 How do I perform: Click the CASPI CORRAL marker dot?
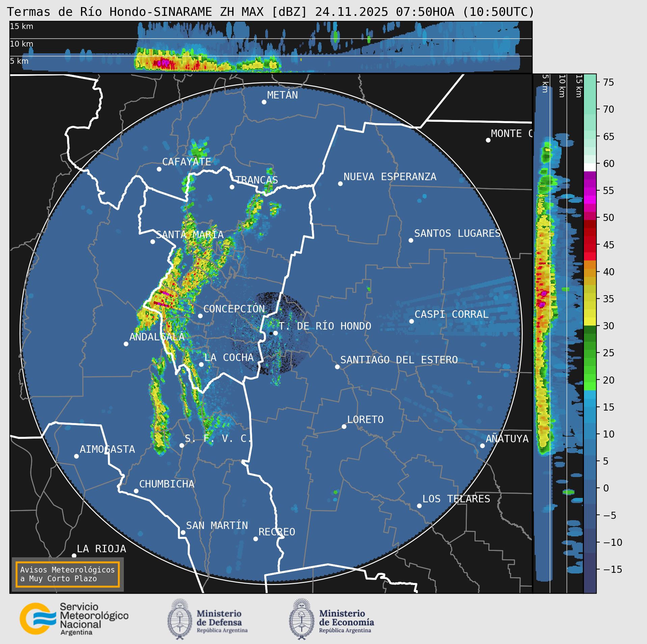(411, 321)
